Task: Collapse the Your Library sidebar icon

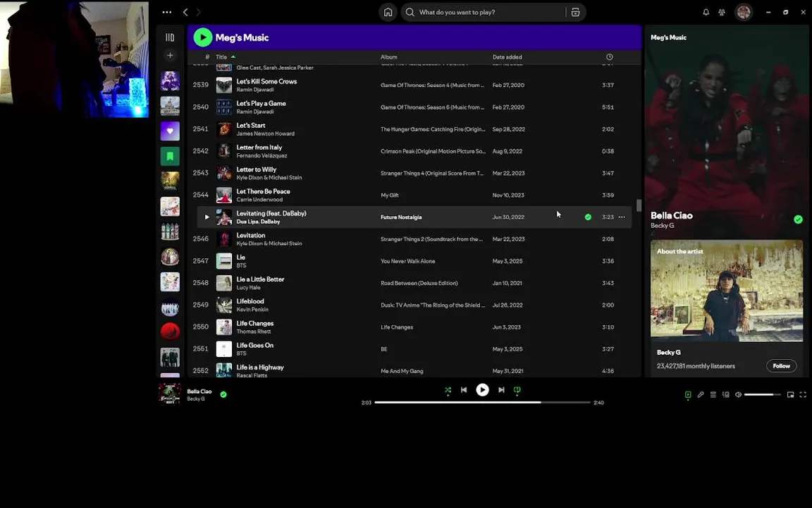Action: click(x=170, y=37)
